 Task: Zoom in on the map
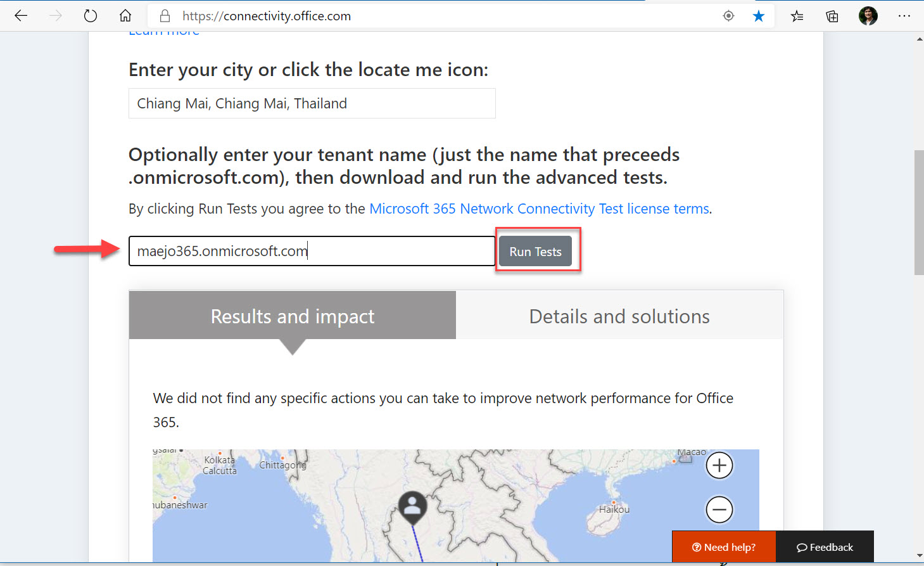[719, 466]
